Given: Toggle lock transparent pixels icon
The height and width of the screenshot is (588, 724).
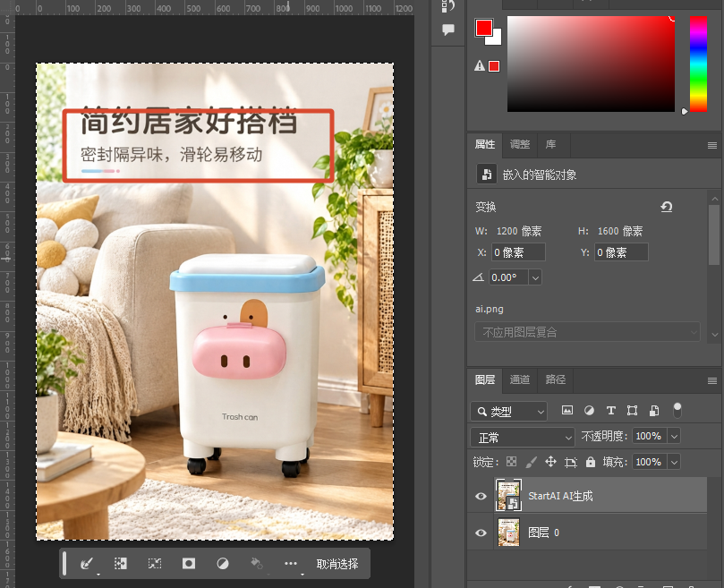Looking at the screenshot, I should point(511,462).
